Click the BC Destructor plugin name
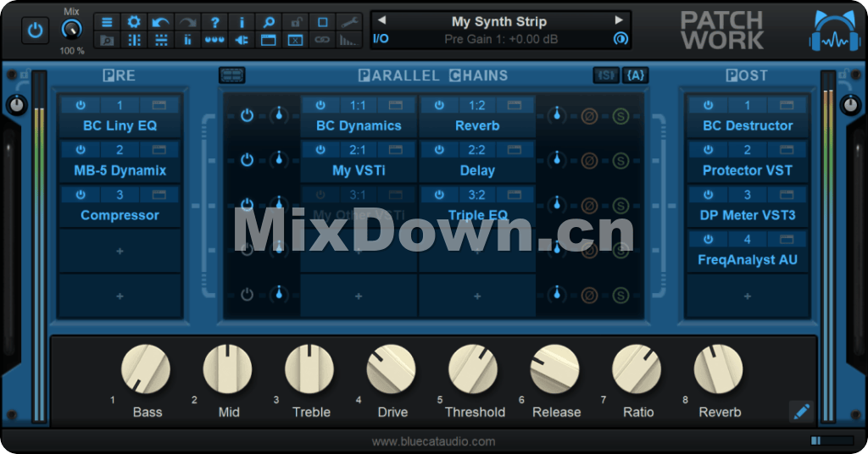Viewport: 868px width, 454px height. (748, 125)
